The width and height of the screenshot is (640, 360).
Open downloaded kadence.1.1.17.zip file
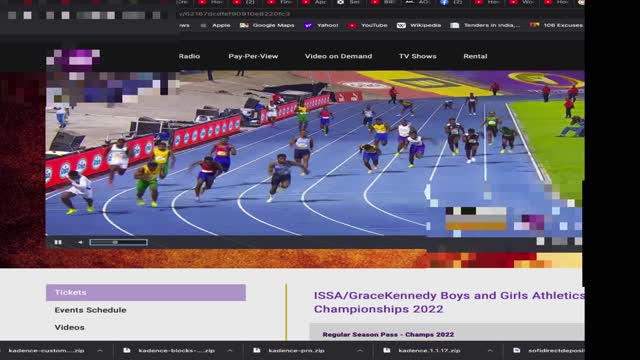(422, 351)
